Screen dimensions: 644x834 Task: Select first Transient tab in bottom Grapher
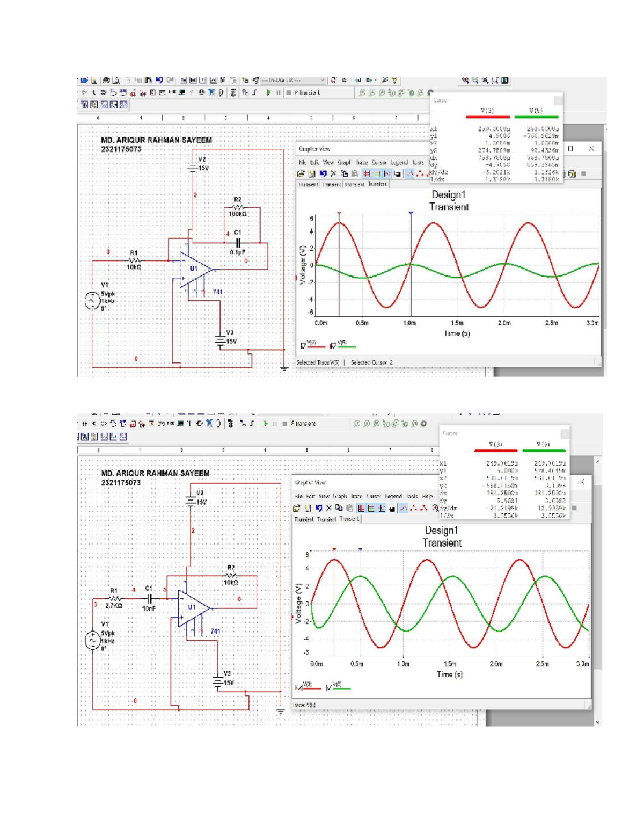303,519
